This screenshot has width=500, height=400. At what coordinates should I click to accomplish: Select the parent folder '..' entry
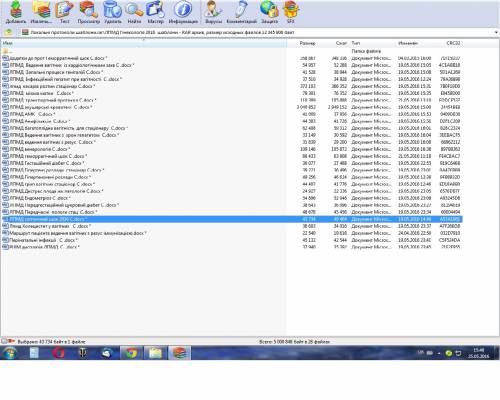coord(8,51)
